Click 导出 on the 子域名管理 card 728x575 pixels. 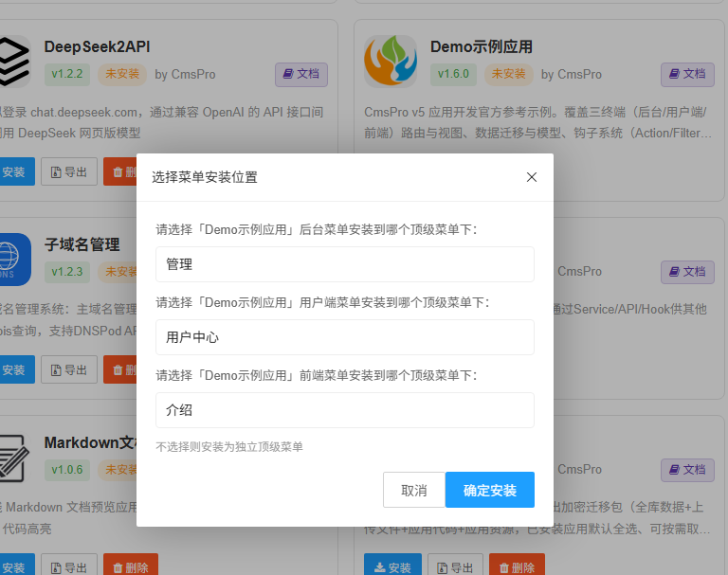[69, 369]
